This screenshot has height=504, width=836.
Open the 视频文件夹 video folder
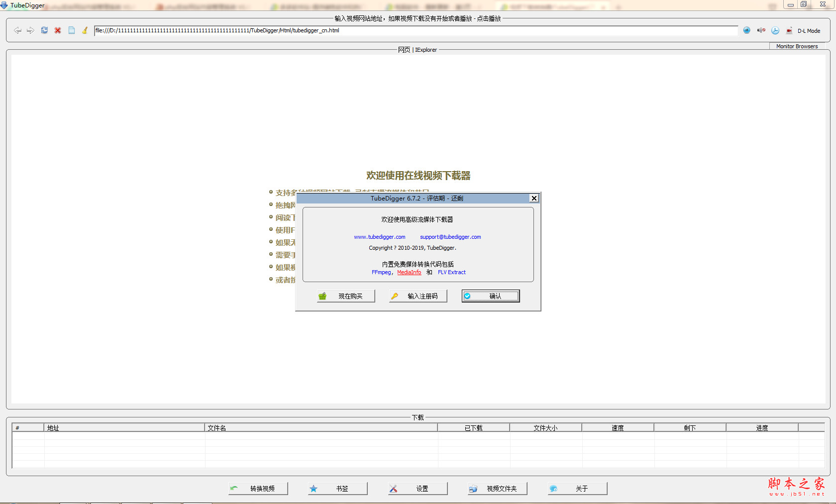pyautogui.click(x=498, y=489)
